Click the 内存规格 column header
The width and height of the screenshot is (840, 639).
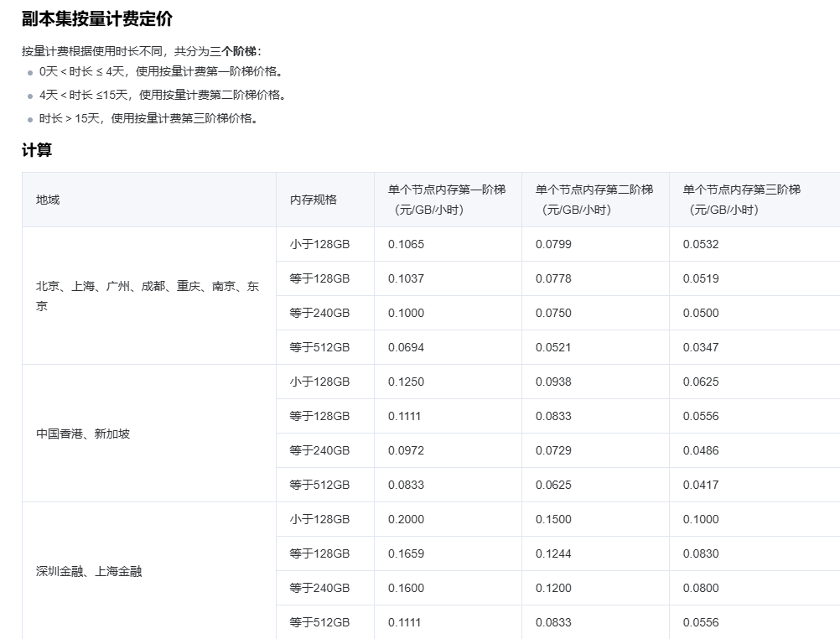314,200
